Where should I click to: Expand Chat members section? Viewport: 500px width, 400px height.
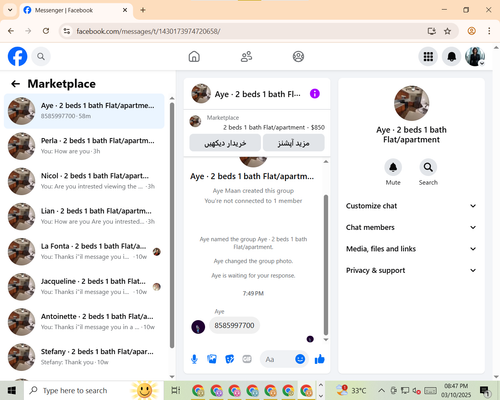pyautogui.click(x=411, y=227)
